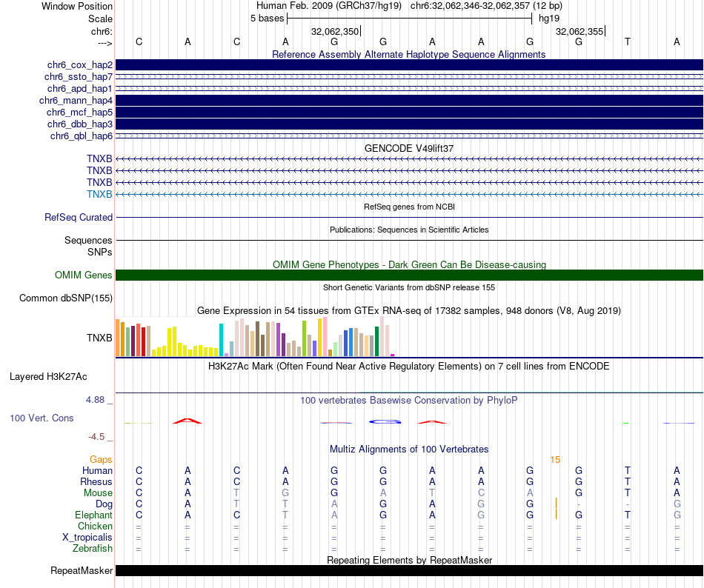Click the OMIM Genes label
The image size is (704, 588).
[83, 275]
